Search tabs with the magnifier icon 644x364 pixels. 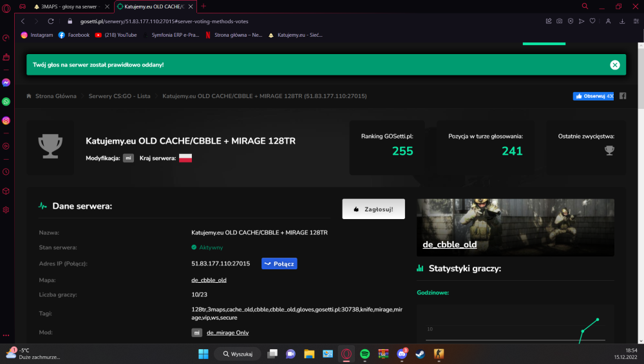585,6
